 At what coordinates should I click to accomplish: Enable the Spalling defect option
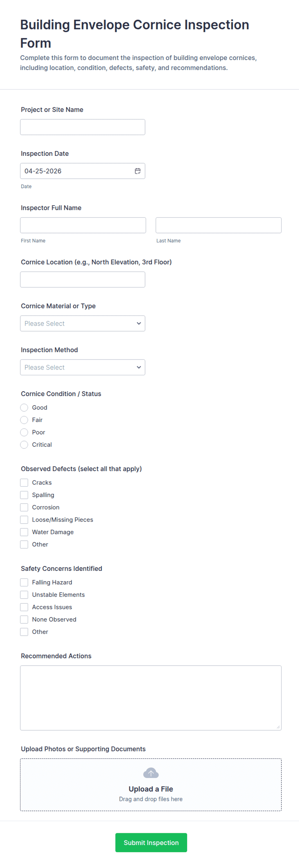click(24, 495)
